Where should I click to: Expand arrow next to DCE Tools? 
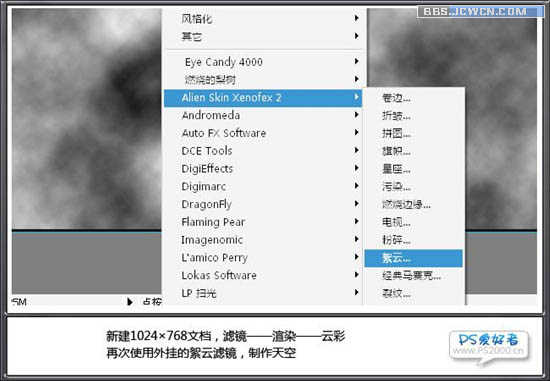[356, 150]
